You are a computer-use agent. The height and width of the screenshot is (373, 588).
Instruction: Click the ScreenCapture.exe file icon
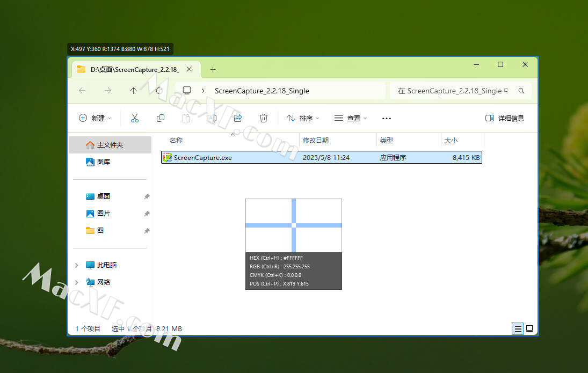tap(167, 157)
